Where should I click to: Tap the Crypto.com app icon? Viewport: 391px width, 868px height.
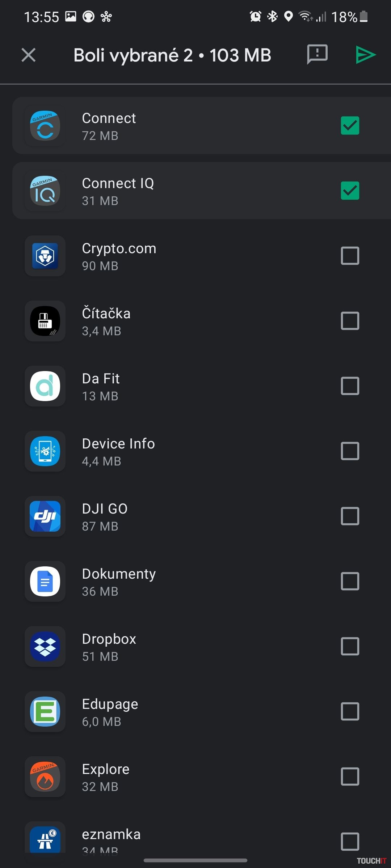point(45,256)
